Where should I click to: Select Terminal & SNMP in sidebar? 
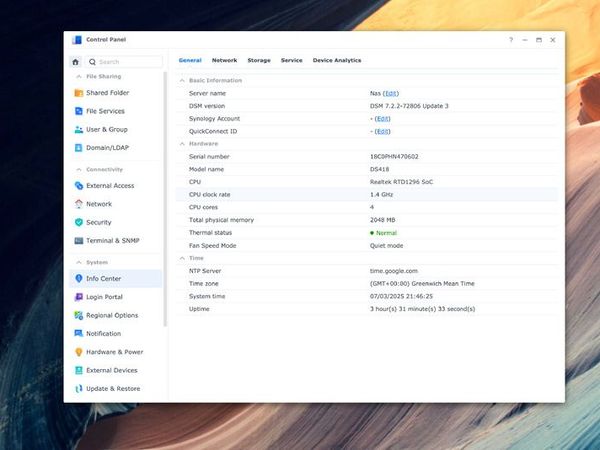coord(116,241)
